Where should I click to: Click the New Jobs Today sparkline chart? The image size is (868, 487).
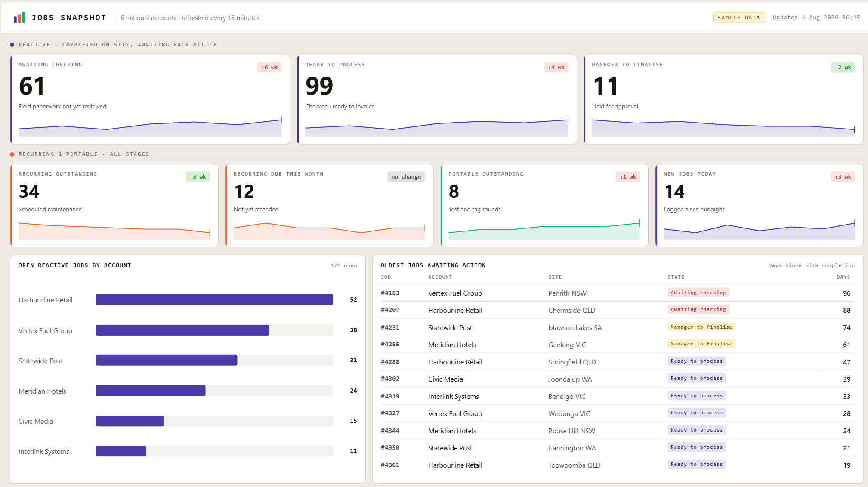[x=759, y=229]
